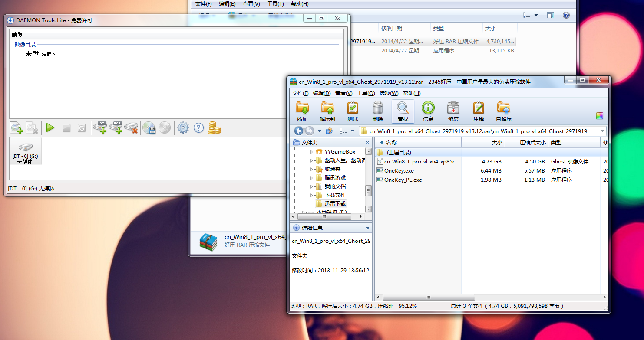Click the 自解压 self-extract icon
Viewport: 644px width, 340px height.
503,111
